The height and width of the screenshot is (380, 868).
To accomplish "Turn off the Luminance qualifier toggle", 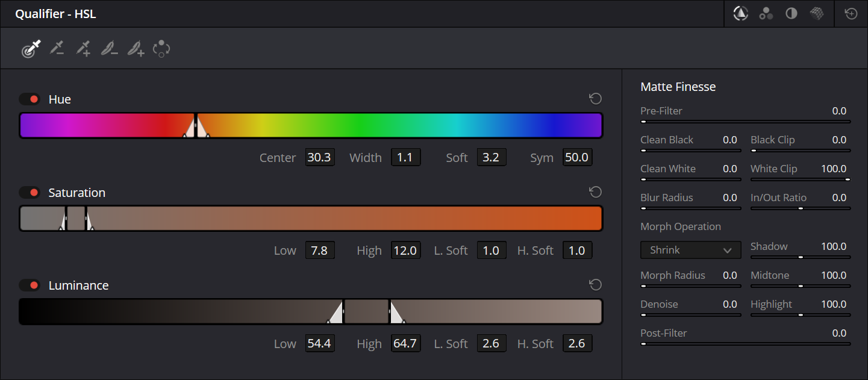I will point(30,285).
